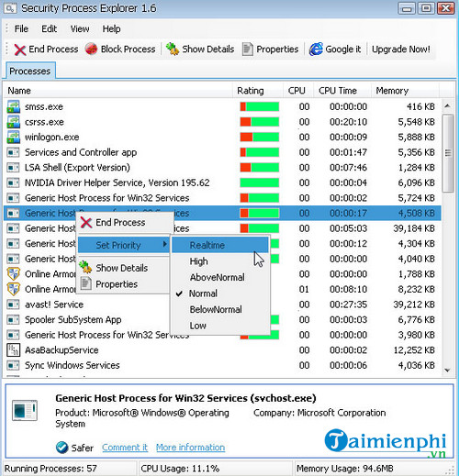Screen dimensions: 459x476
Task: Open the Help menu
Action: [x=111, y=28]
